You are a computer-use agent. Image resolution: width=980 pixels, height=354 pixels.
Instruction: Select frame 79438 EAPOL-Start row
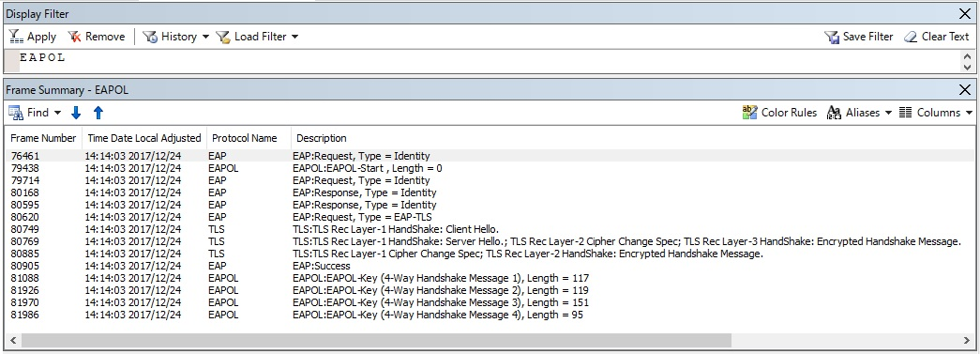[490, 168]
